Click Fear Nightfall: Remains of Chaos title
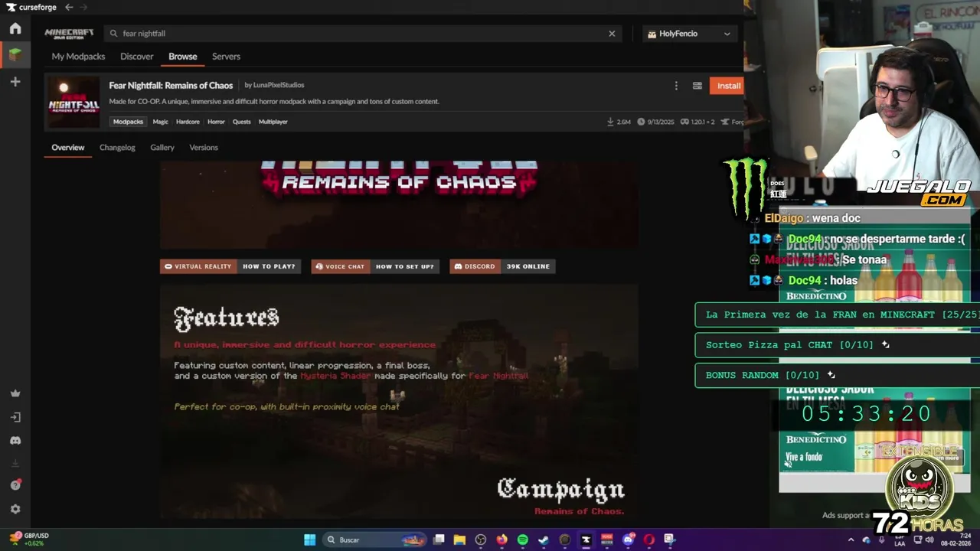 (x=171, y=86)
